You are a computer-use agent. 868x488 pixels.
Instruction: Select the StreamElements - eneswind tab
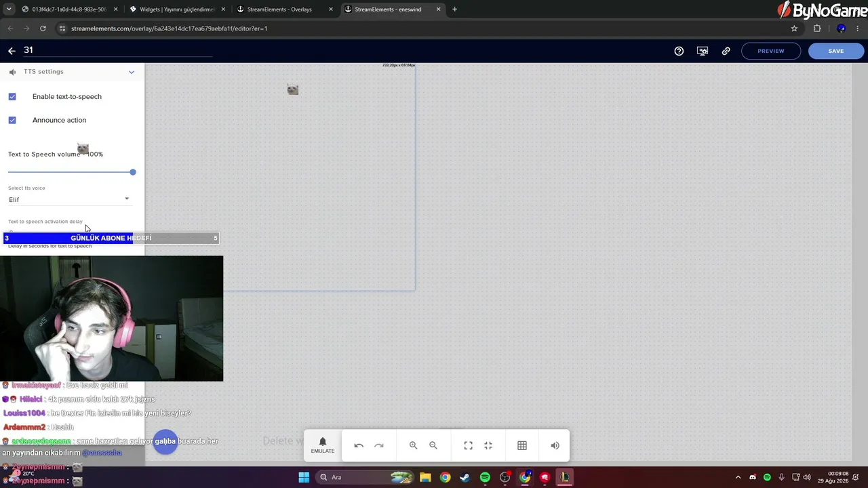coord(393,9)
